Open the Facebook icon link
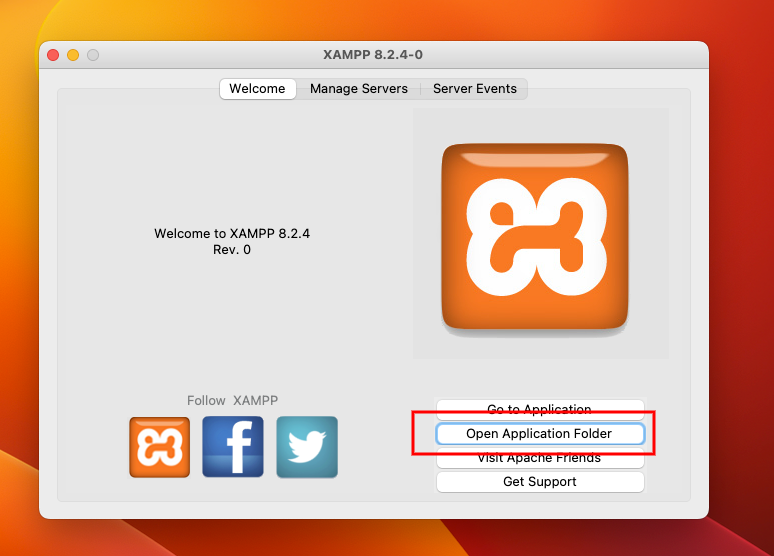 point(233,447)
